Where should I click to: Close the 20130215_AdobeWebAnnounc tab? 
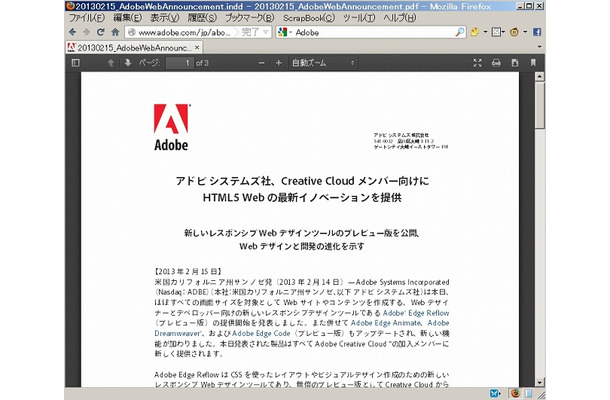pos(197,47)
